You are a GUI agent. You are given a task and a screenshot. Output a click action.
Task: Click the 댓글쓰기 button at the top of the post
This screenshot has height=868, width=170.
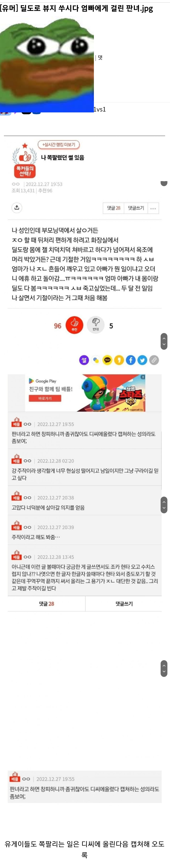pyautogui.click(x=136, y=208)
